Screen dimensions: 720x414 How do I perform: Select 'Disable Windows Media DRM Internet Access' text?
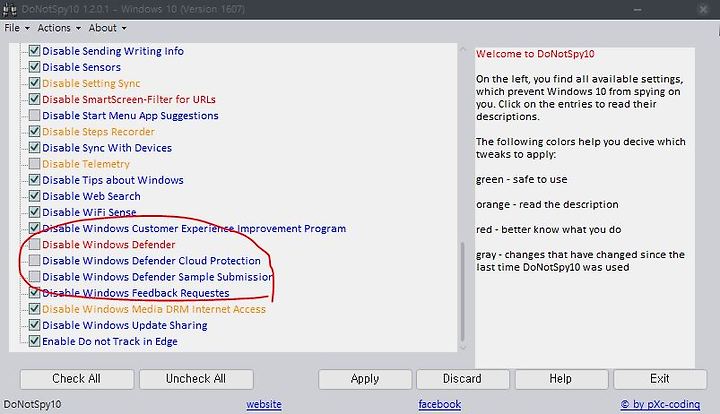tap(154, 309)
